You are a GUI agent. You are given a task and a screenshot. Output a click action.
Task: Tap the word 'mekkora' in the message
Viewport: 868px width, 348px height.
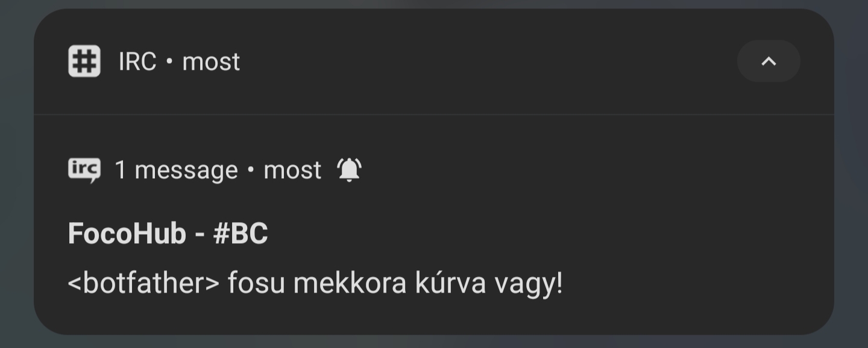pyautogui.click(x=350, y=282)
